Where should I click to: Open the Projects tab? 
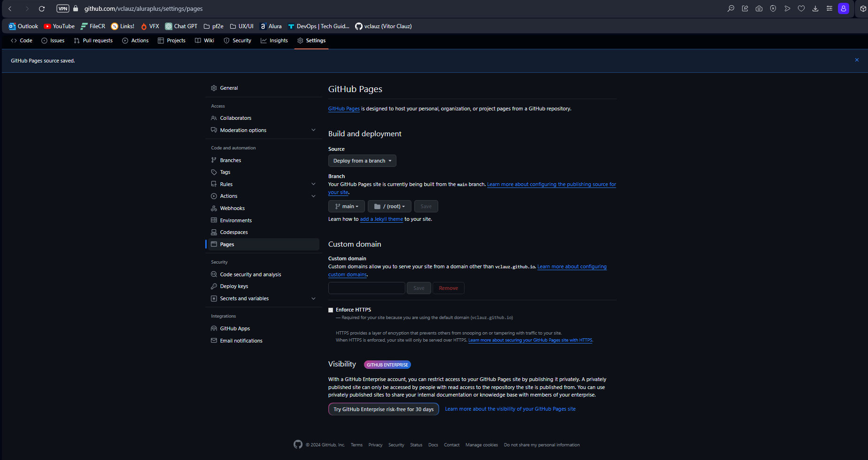click(171, 40)
